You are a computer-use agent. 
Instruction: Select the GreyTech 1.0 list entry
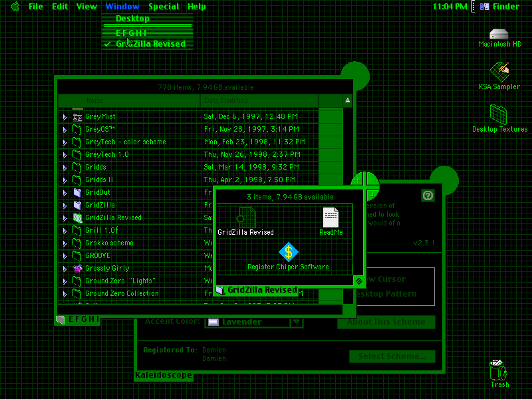pos(107,155)
